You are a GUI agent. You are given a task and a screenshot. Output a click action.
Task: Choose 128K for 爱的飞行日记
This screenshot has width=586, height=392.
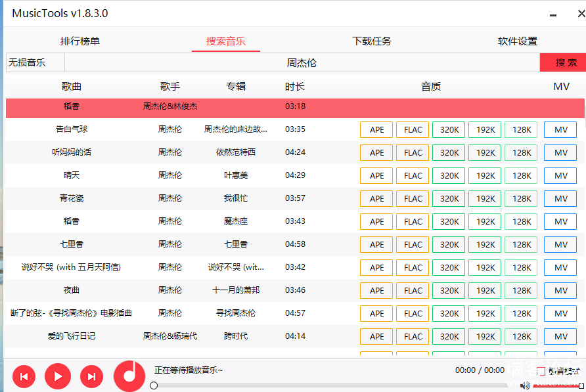coord(521,336)
